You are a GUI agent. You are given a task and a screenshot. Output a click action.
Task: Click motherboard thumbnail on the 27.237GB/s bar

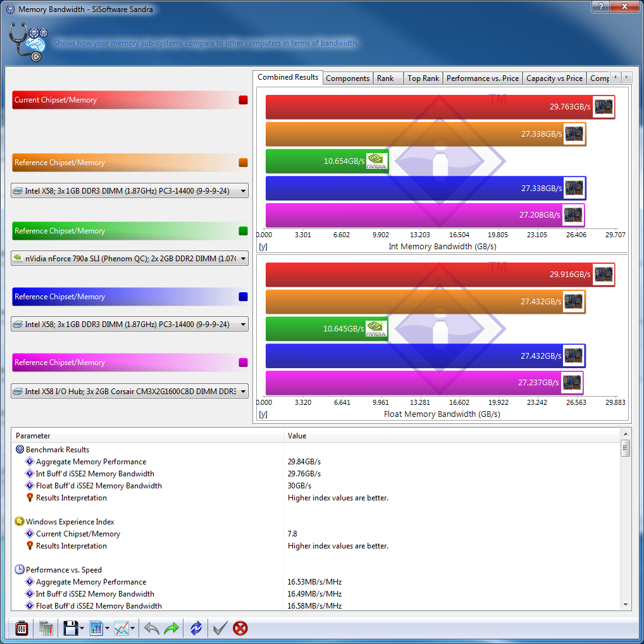coord(572,382)
